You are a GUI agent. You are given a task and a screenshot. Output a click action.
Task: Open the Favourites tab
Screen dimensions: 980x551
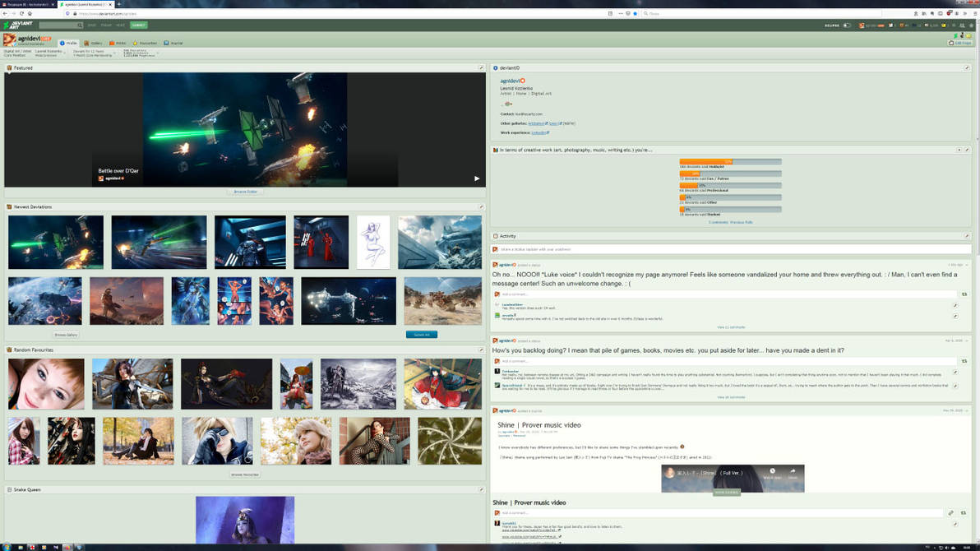coord(145,43)
